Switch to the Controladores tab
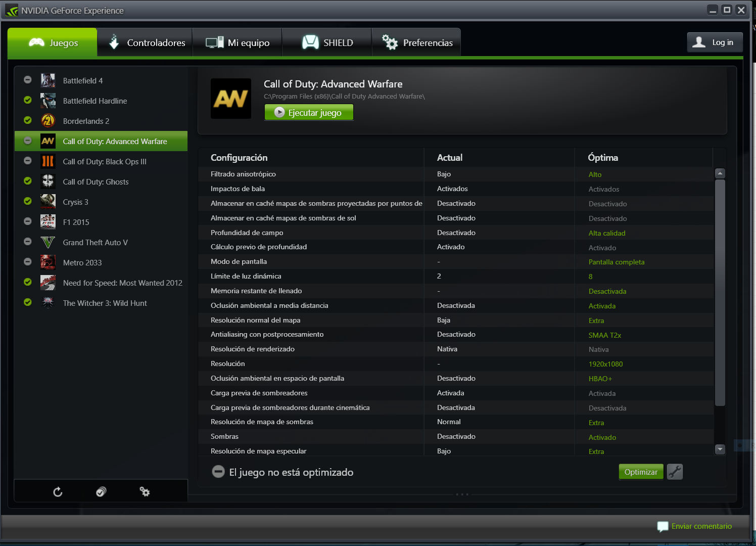The width and height of the screenshot is (756, 546). point(145,43)
